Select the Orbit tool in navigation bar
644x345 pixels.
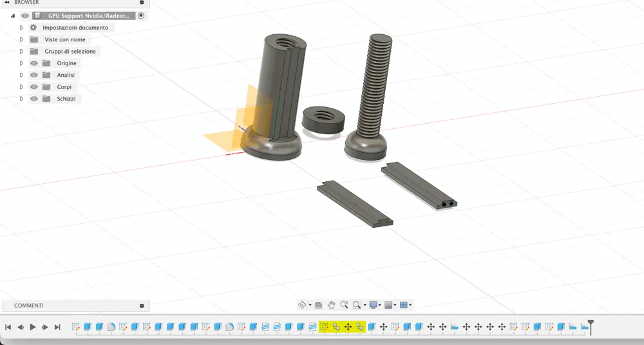[x=302, y=305]
